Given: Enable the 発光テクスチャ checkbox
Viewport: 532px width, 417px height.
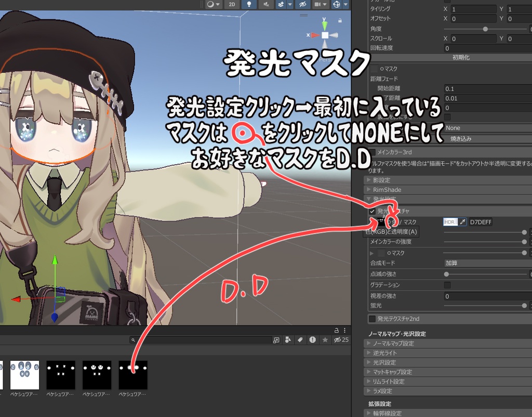Looking at the screenshot, I should point(372,211).
